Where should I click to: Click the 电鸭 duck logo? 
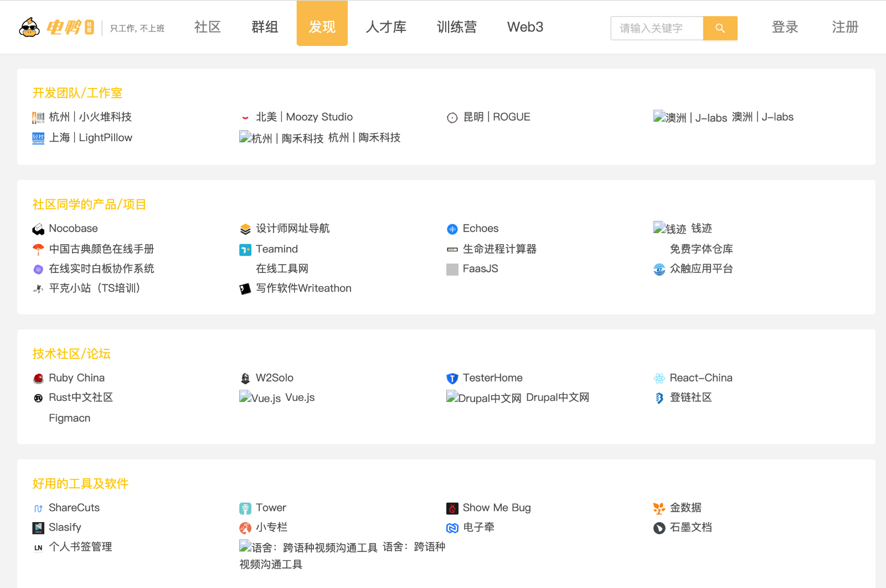pyautogui.click(x=56, y=27)
